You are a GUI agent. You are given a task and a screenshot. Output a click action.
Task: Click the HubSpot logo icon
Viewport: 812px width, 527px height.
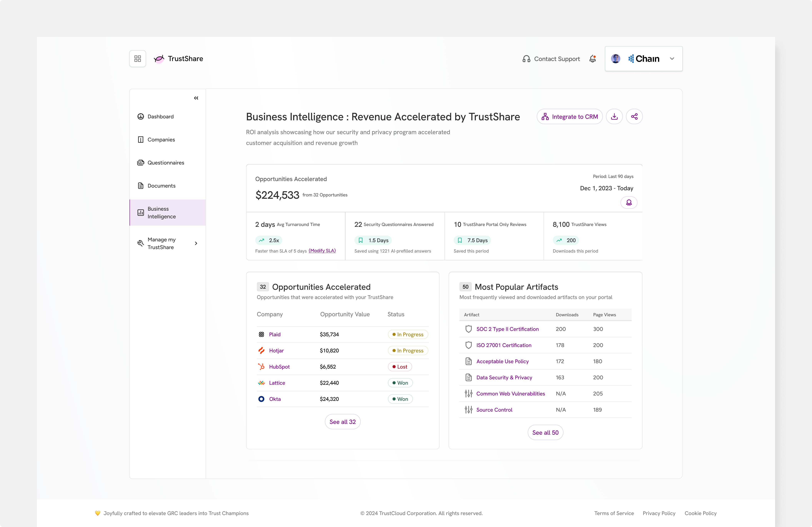pyautogui.click(x=261, y=367)
